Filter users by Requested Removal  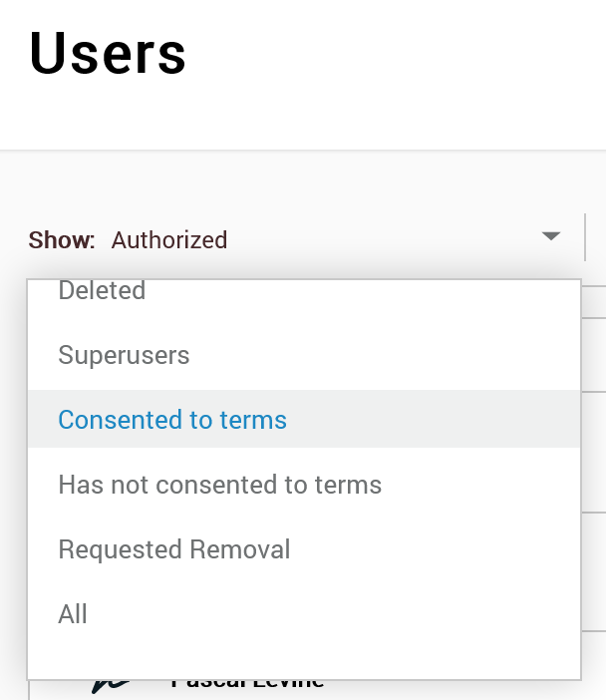(x=304, y=549)
